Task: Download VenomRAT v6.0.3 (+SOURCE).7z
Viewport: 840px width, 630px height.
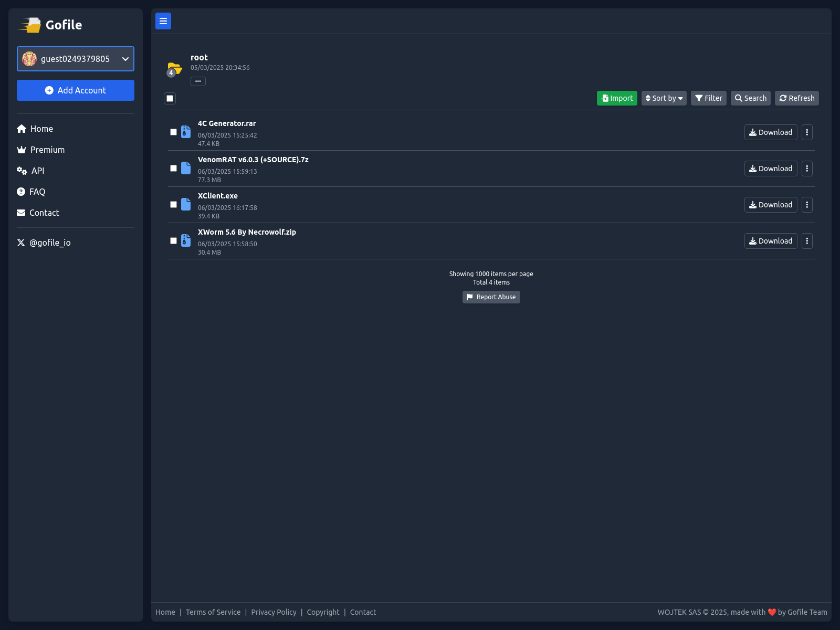Action: tap(771, 169)
